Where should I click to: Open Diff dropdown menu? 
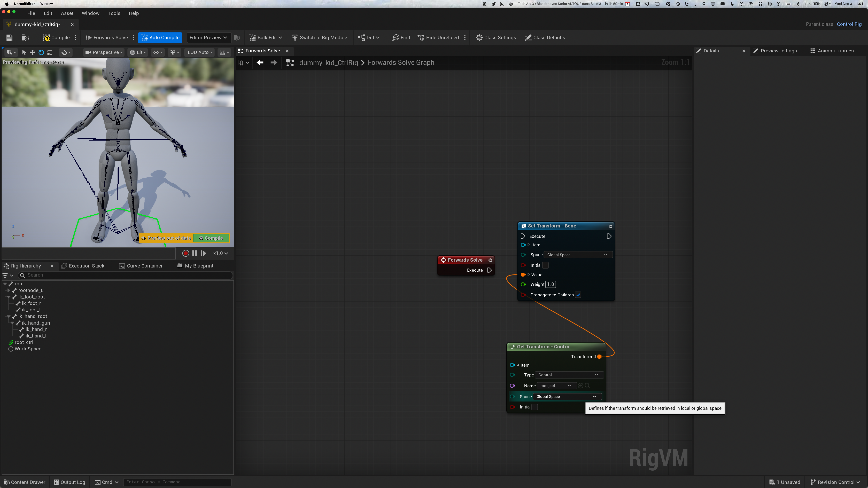click(x=369, y=38)
